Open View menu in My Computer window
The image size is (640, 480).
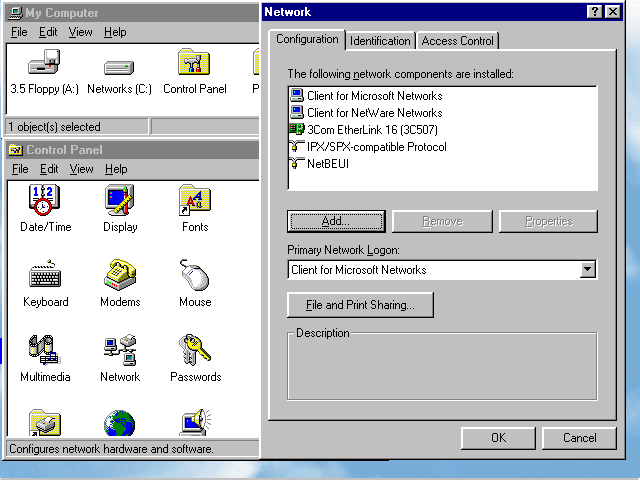pyautogui.click(x=80, y=32)
